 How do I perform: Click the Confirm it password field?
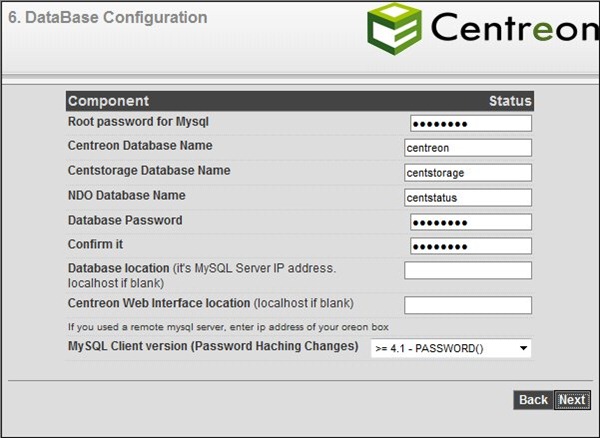[471, 246]
